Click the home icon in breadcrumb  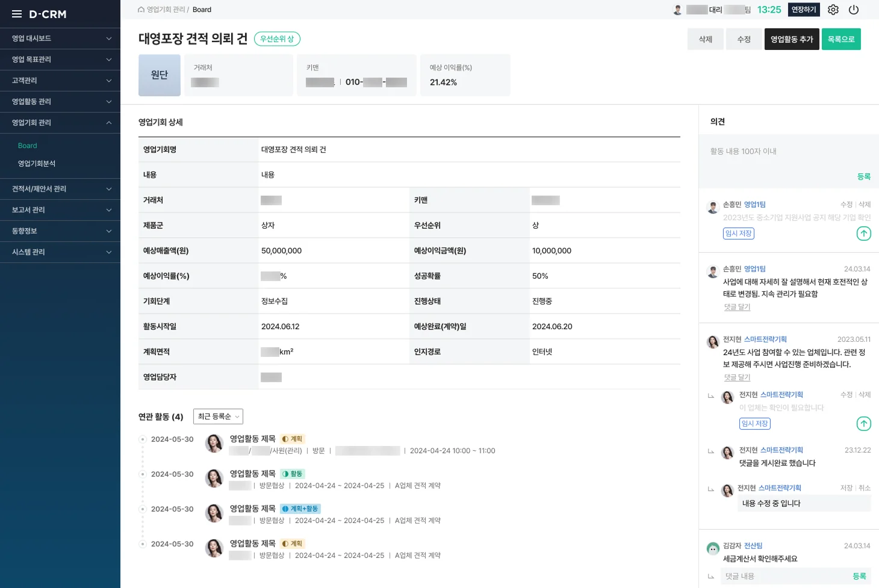click(141, 10)
